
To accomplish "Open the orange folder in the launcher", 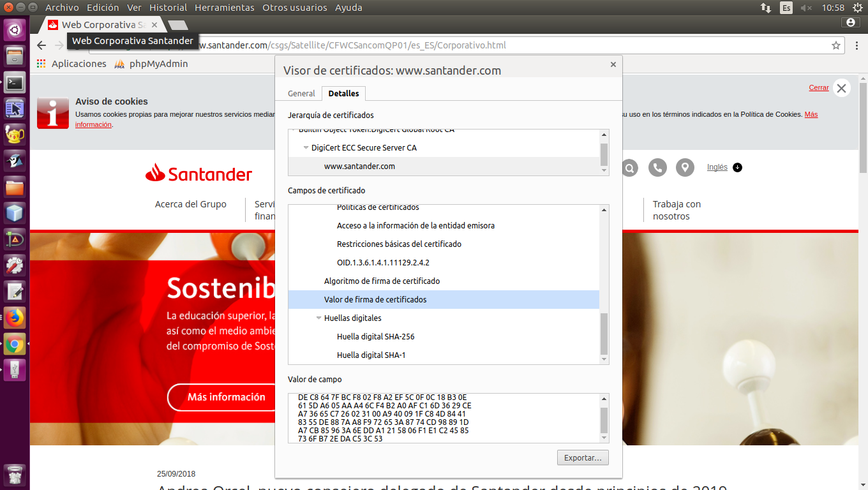I will [15, 187].
